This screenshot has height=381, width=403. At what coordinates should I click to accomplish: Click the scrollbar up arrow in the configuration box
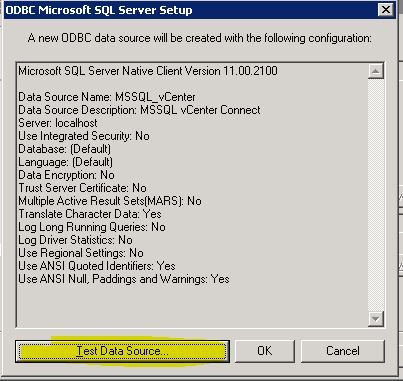click(x=376, y=71)
